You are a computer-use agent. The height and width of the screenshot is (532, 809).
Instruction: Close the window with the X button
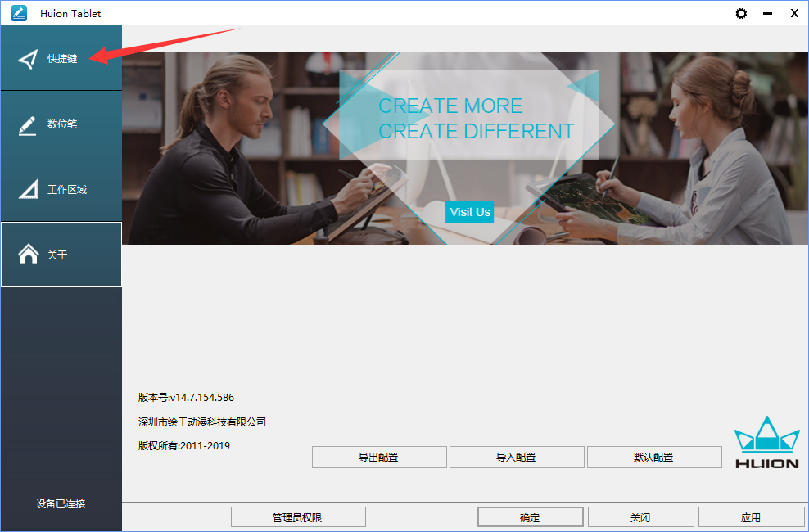tap(794, 13)
